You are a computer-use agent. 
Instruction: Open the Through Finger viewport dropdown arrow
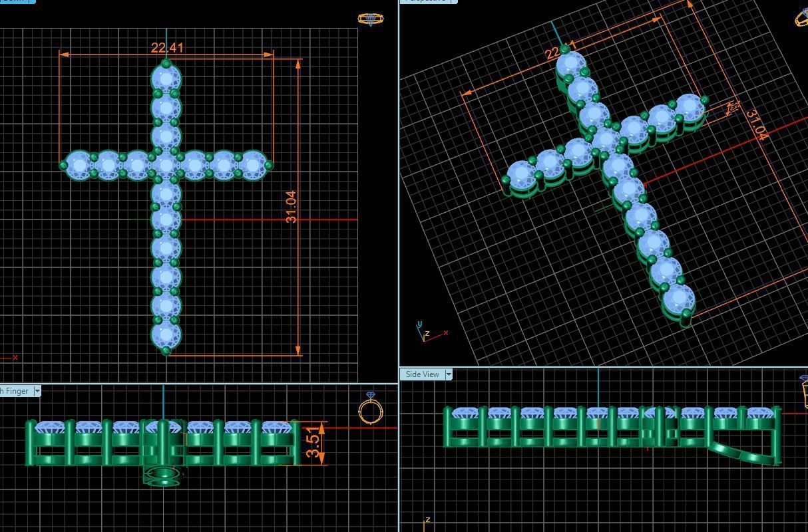(37, 391)
